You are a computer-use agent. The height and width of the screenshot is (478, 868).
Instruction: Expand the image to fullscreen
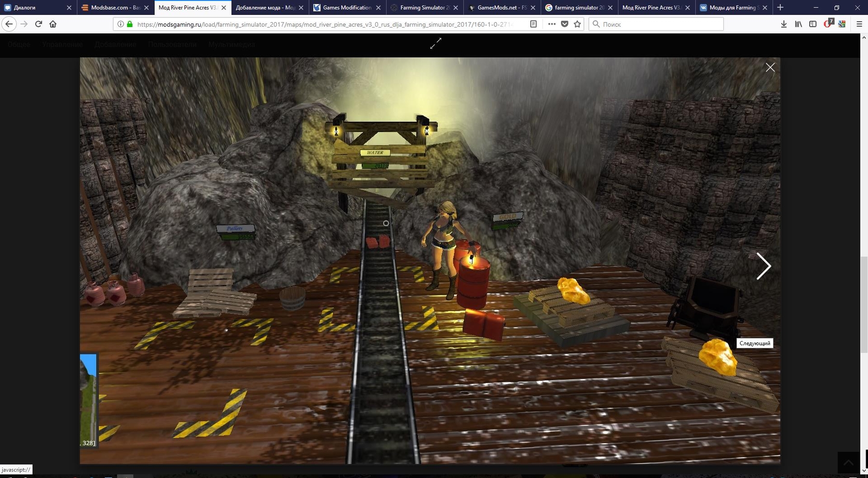[435, 44]
